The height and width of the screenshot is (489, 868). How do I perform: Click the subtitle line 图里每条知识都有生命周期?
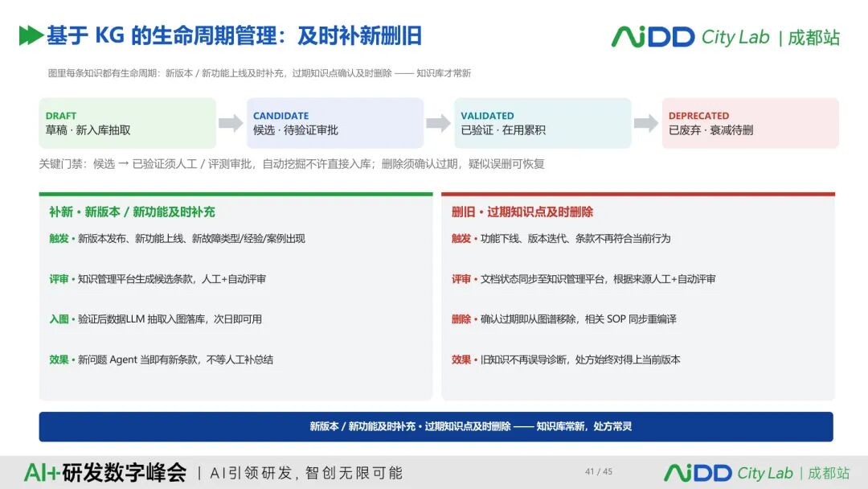pyautogui.click(x=259, y=73)
